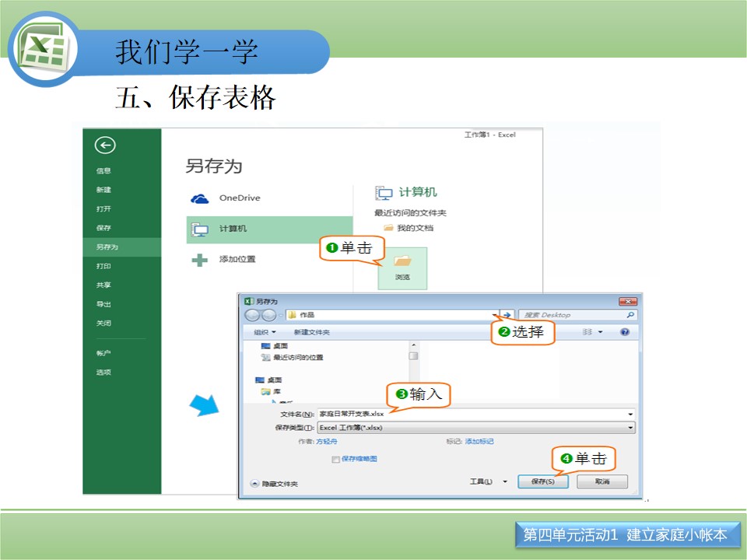
Task: Click the Excel icon in dialog title
Action: [248, 301]
